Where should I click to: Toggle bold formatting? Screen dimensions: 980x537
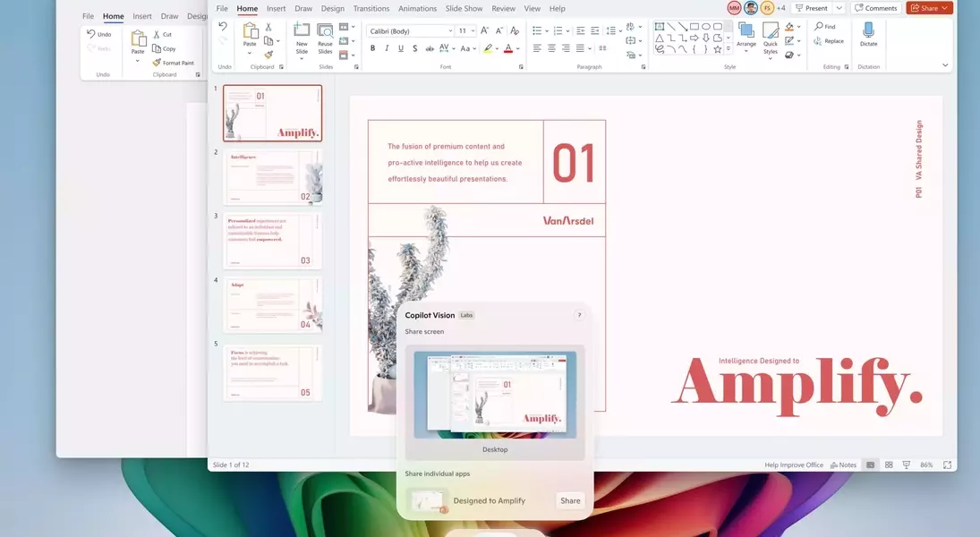coord(372,47)
